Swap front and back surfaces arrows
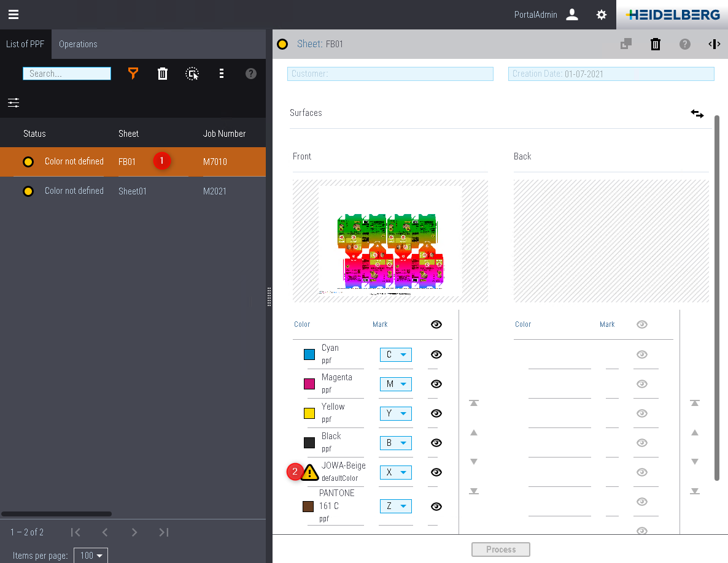Image resolution: width=728 pixels, height=563 pixels. 697,114
